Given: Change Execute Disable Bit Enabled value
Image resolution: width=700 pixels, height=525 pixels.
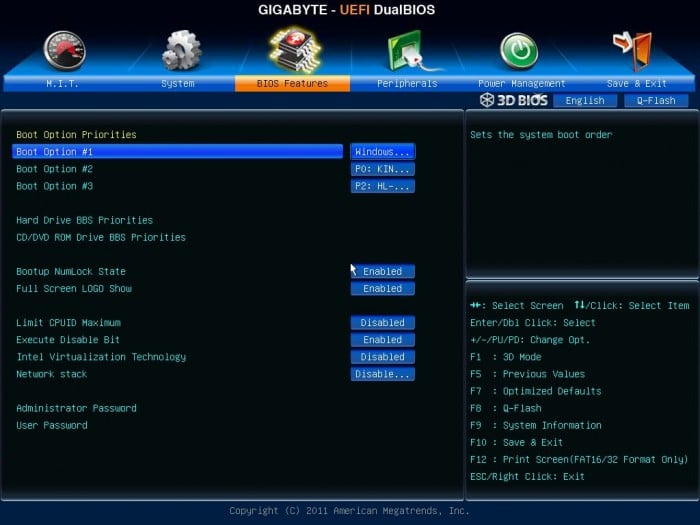Looking at the screenshot, I should click(383, 340).
